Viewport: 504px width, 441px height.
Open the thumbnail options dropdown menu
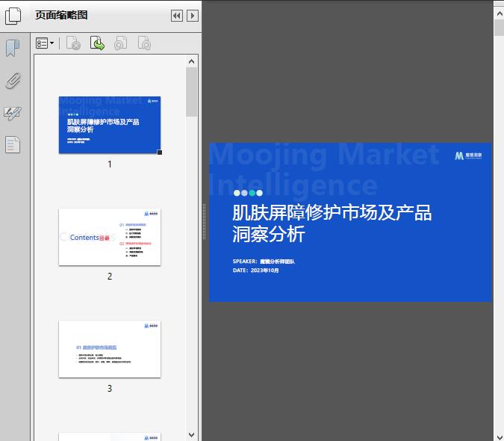(x=45, y=43)
